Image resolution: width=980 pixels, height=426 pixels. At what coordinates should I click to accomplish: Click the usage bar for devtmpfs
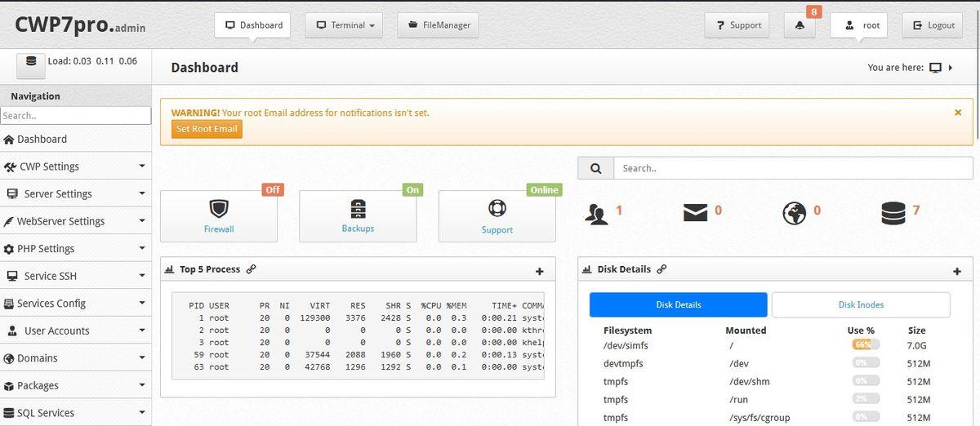pos(866,362)
